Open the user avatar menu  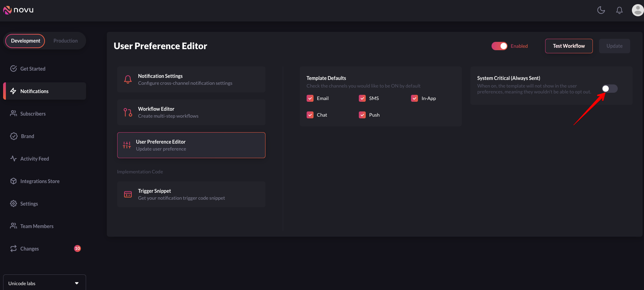click(637, 10)
